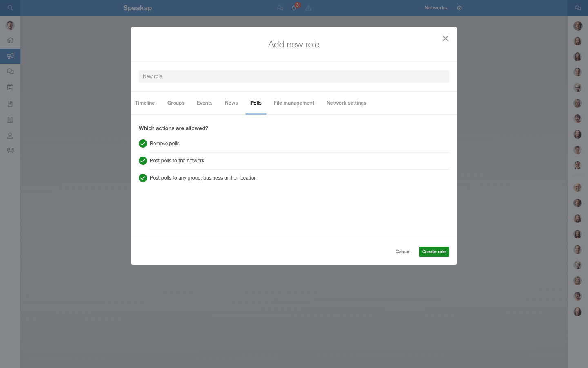Screen dimensions: 588x368
Task: Open the announcements megaphone section
Action: tap(10, 56)
